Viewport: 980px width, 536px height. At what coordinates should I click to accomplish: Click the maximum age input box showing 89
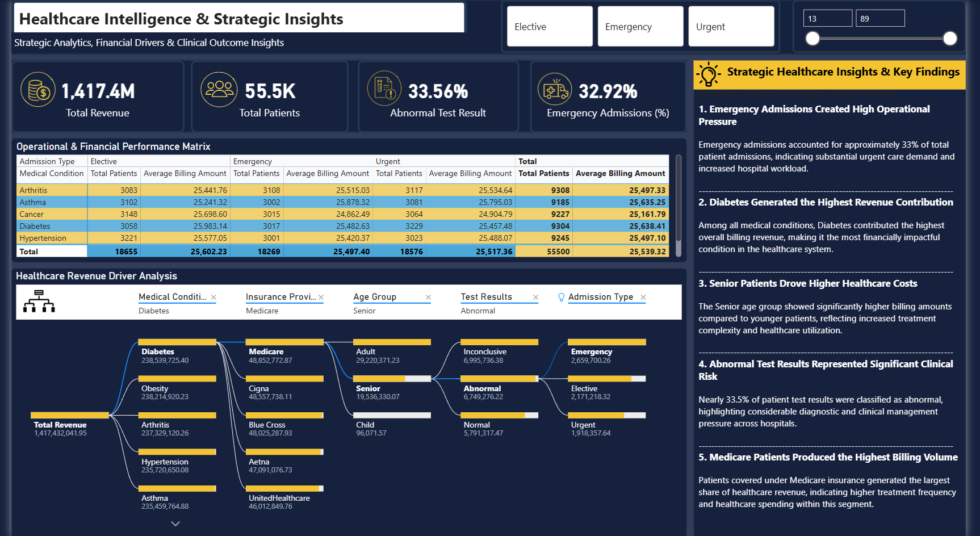coord(880,19)
